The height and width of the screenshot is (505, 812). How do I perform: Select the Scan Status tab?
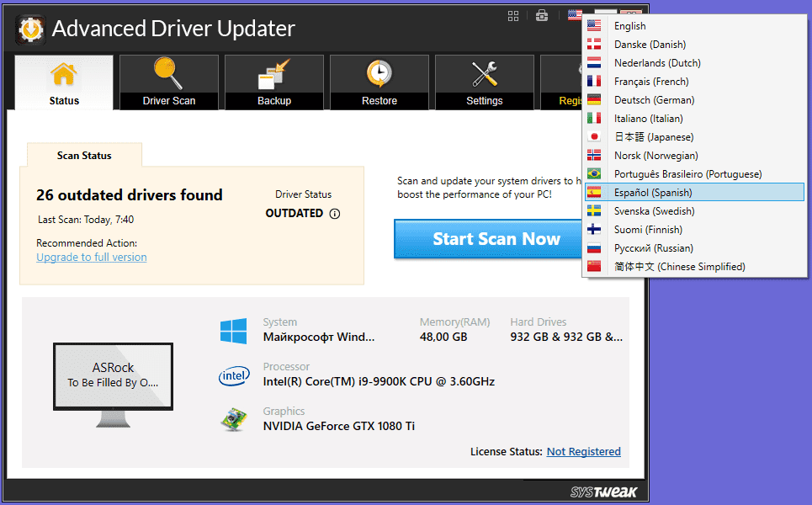(x=84, y=156)
